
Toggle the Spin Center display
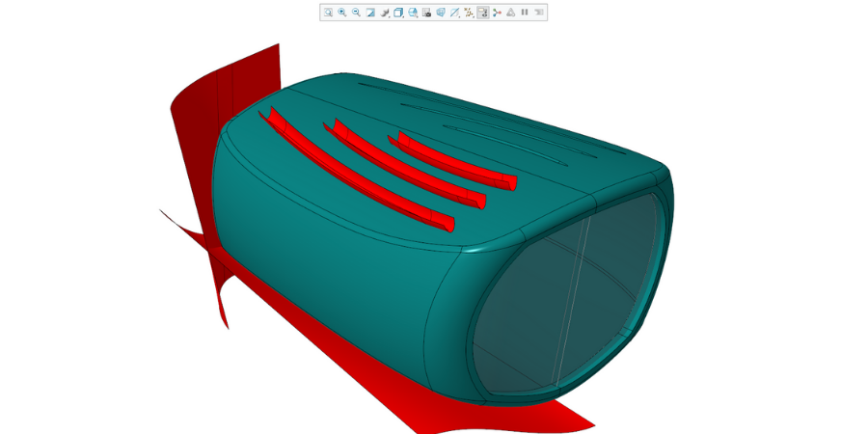coord(483,13)
